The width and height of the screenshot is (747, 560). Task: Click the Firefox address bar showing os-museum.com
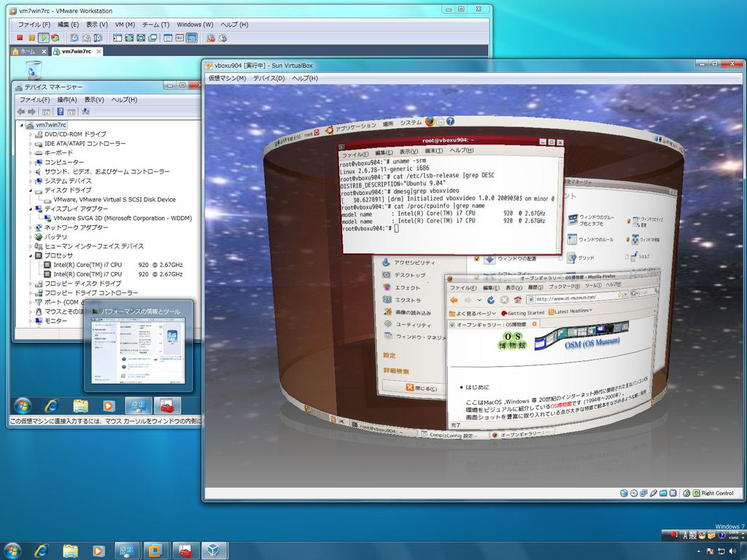coord(576,298)
